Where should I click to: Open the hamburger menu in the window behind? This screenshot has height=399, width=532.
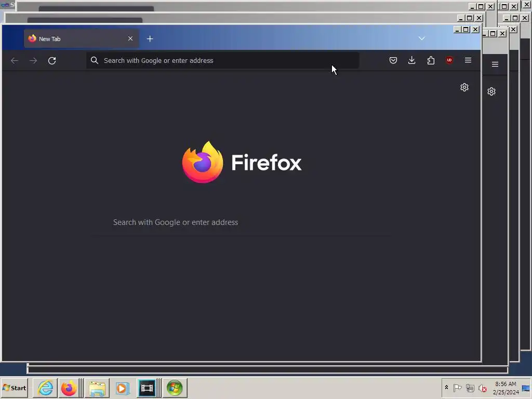pos(495,64)
